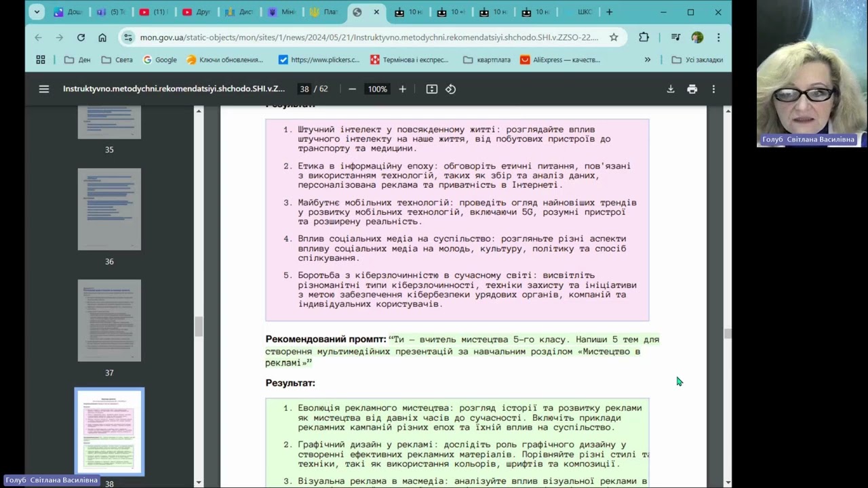Select the page 35 thumbnail
The width and height of the screenshot is (868, 488).
[x=109, y=122]
